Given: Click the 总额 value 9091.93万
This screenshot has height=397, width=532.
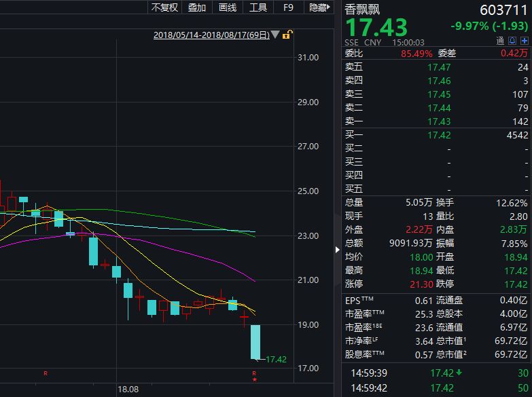Looking at the screenshot, I should tap(411, 243).
